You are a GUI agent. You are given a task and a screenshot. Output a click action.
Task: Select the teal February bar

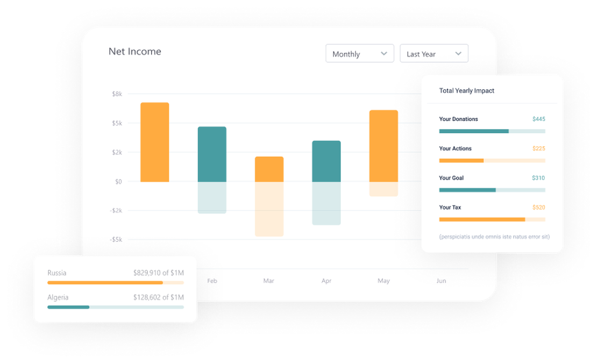[212, 153]
